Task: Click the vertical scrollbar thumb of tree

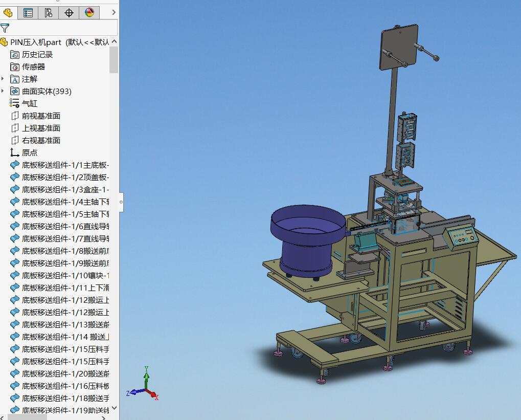Action: click(x=114, y=59)
